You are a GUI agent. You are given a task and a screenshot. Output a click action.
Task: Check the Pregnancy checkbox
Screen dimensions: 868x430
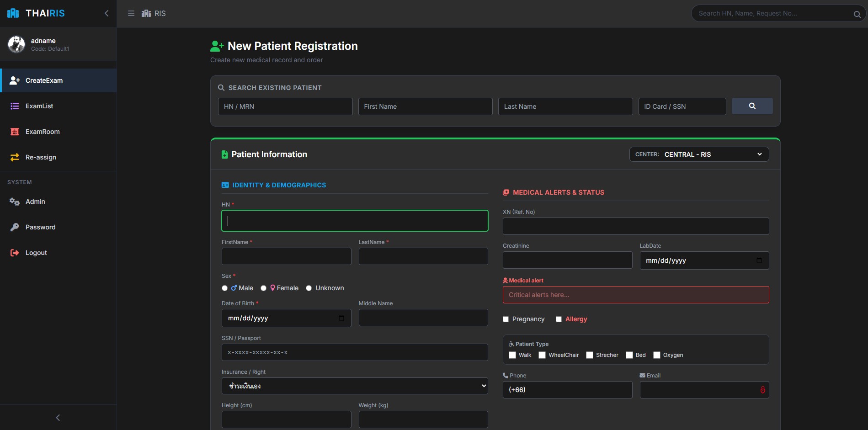(506, 319)
